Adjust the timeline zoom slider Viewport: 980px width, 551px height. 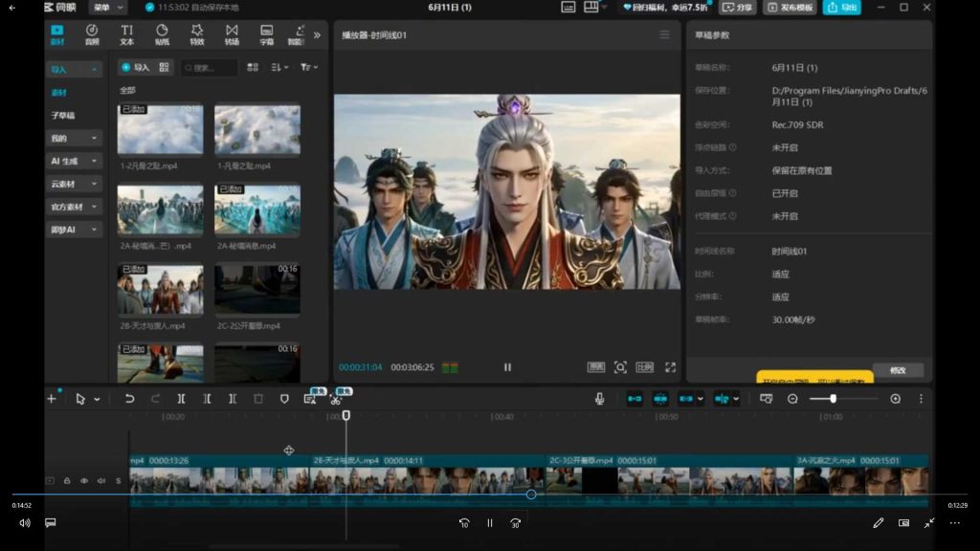coord(845,399)
